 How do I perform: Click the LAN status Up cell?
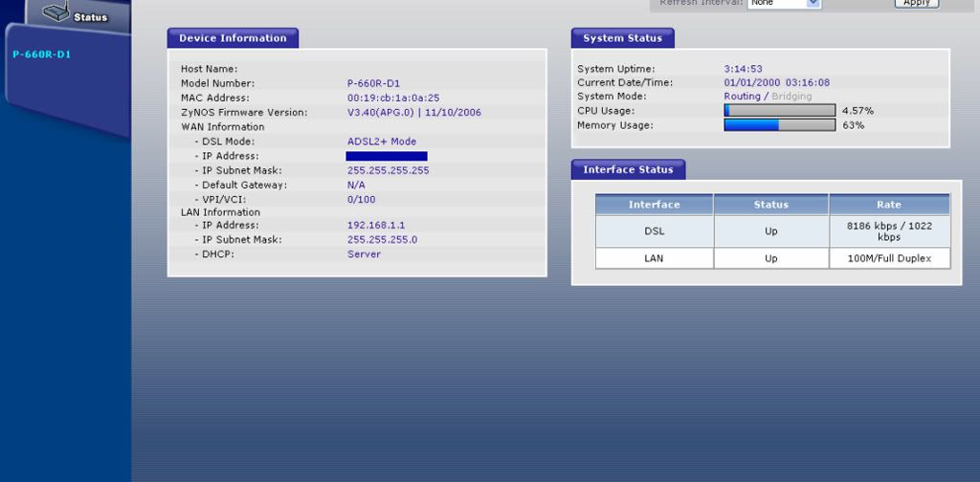click(771, 258)
